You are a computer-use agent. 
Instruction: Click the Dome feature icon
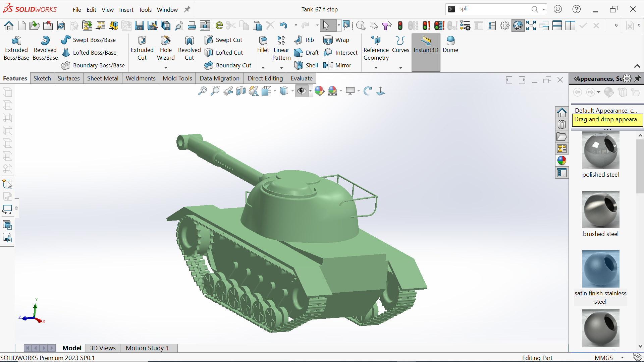[x=450, y=41]
